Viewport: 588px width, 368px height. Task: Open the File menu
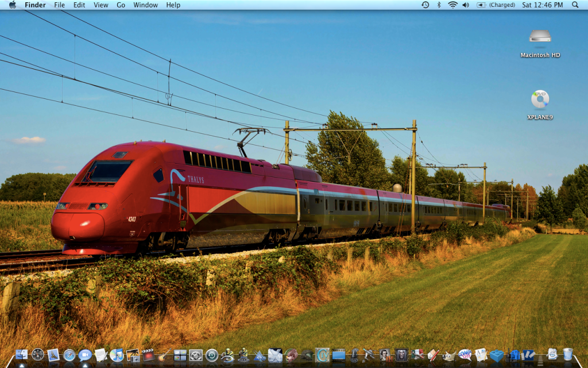59,5
